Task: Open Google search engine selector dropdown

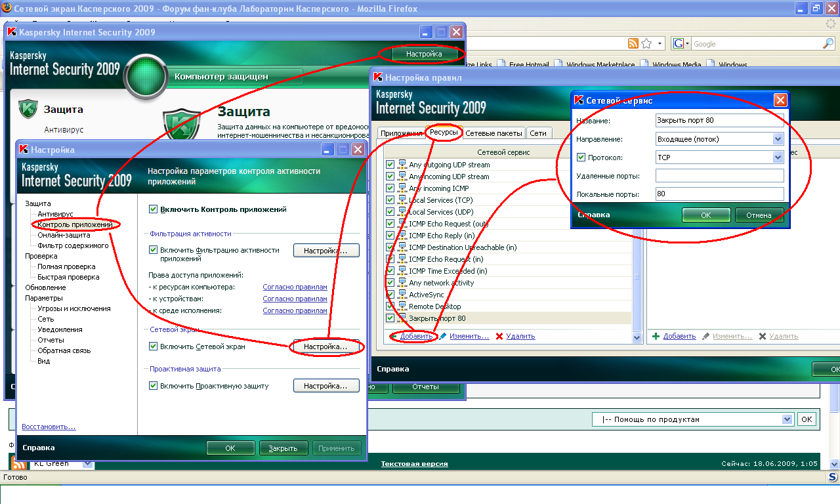Action: pos(681,43)
